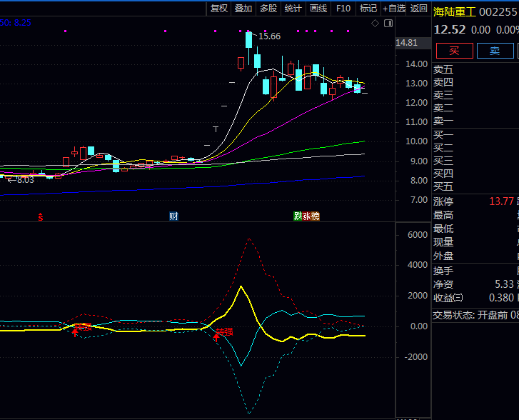The width and height of the screenshot is (519, 420).
Task: Toggle the side panel icon beside the diamond
Action: tap(388, 24)
